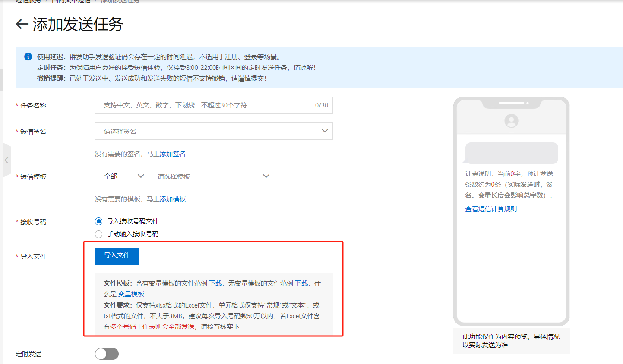The image size is (623, 364).
Task: Click the 短信模板 field label
Action: (x=33, y=177)
